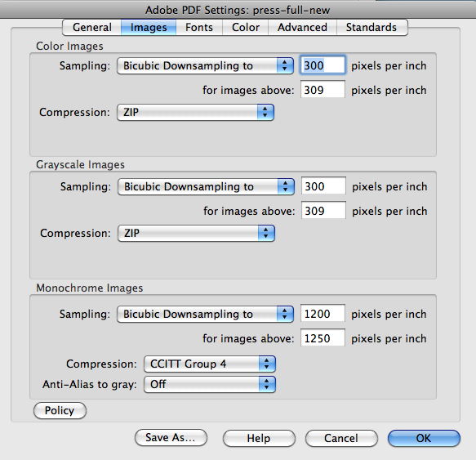Click Color Images 'for images above' 309 field

[323, 89]
